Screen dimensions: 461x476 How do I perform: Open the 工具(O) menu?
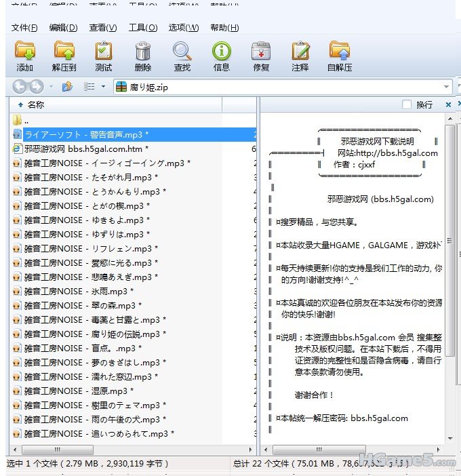click(x=142, y=28)
